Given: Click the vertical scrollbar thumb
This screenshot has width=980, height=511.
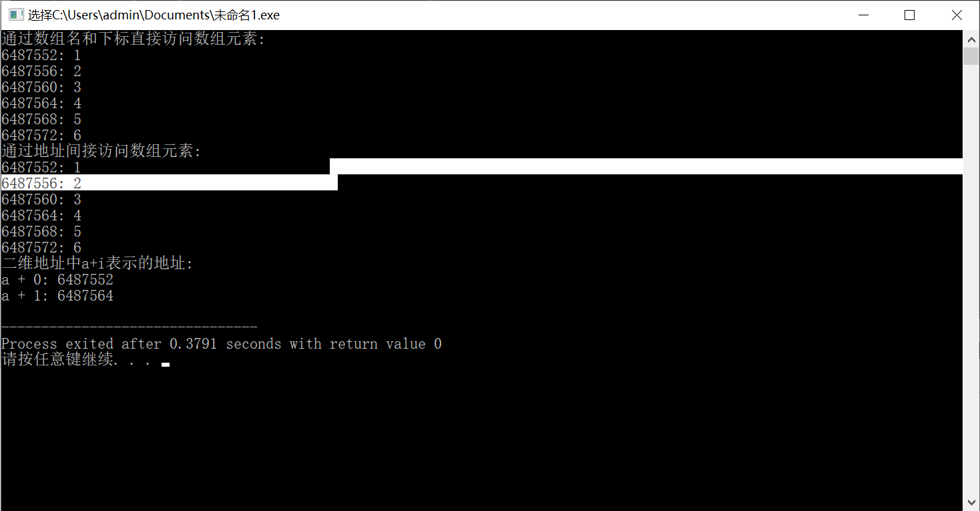Looking at the screenshot, I should click(x=971, y=56).
